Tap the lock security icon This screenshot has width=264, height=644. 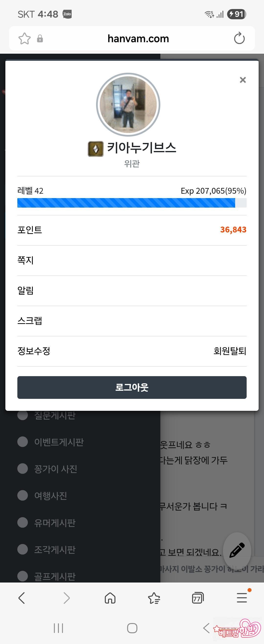[40, 39]
